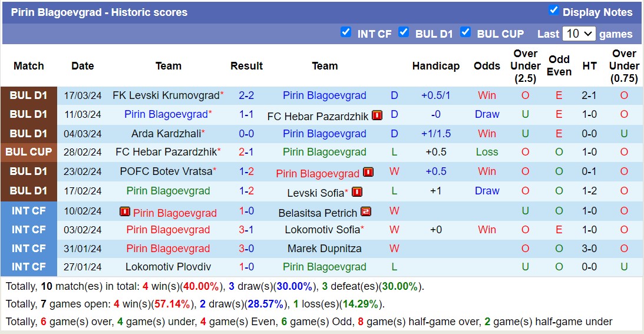This screenshot has height=334, width=644.
Task: Click red card icon left of Pirin Blagoevgrad on 10/02/24
Action: (124, 211)
